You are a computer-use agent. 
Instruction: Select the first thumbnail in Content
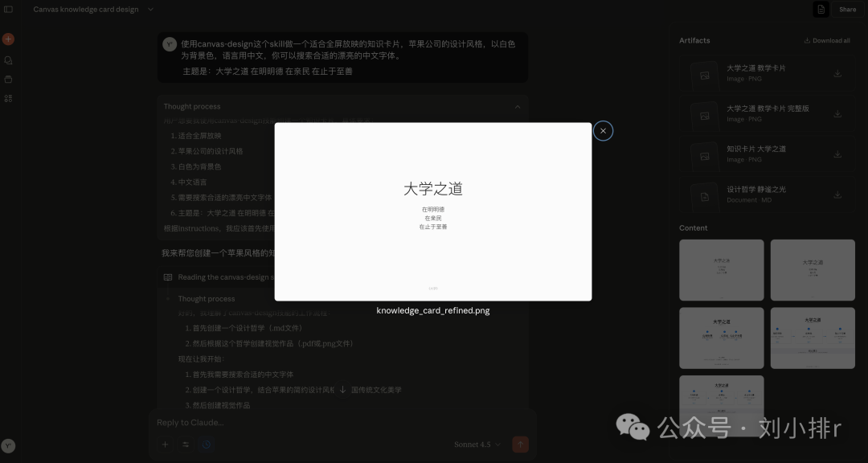point(721,270)
